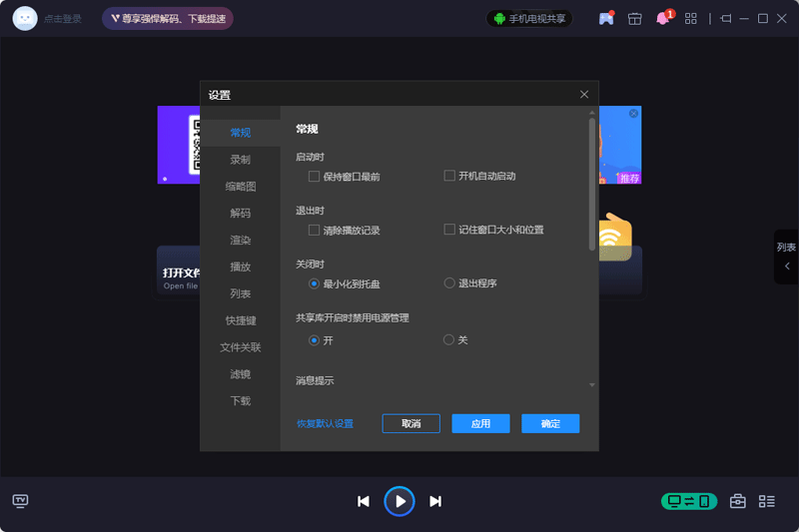799x532 pixels.
Task: Enable 保持窗口最前 checkbox
Action: pyautogui.click(x=315, y=177)
